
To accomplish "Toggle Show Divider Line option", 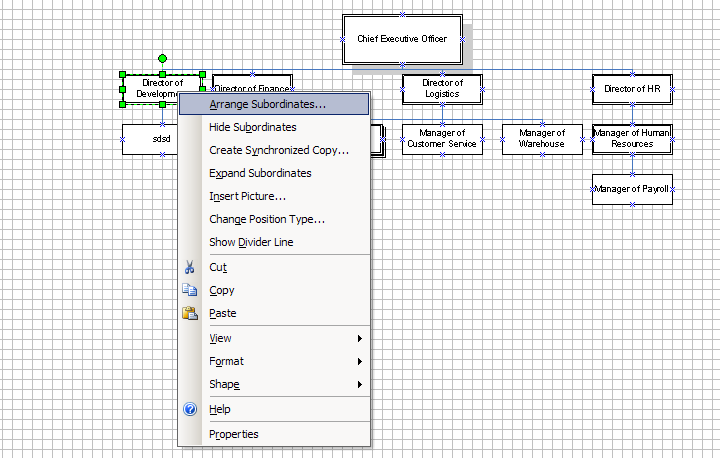I will [251, 243].
